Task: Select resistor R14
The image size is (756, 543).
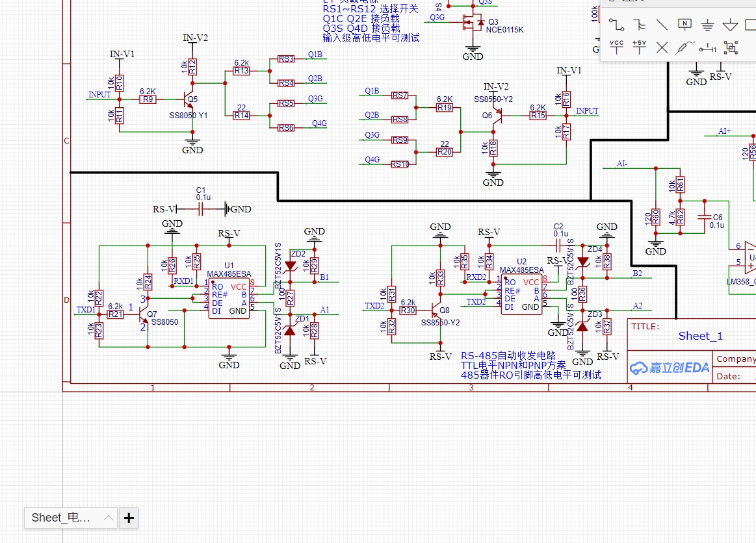Action: pos(242,116)
